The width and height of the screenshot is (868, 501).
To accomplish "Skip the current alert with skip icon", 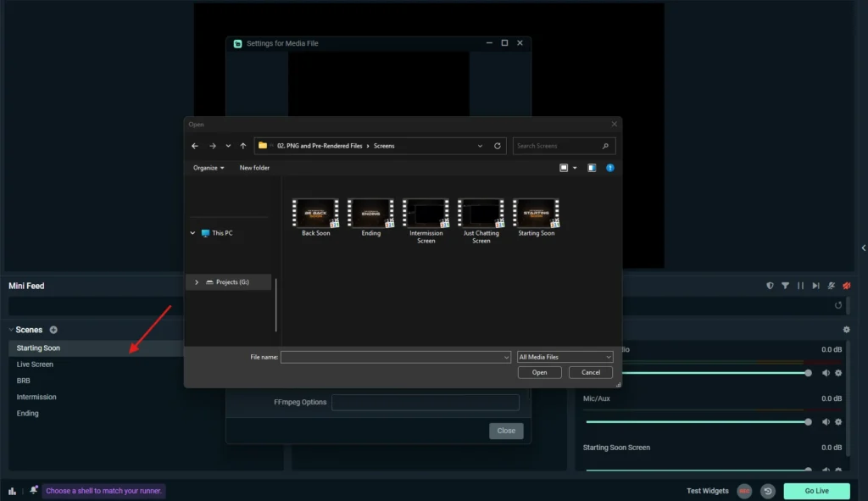I will pos(815,286).
